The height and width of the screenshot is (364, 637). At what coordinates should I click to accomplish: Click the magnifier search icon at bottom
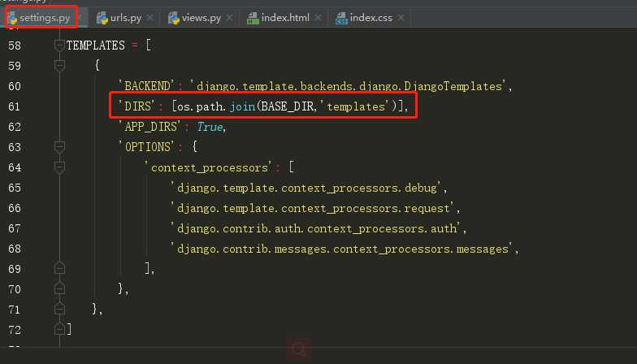(x=299, y=349)
